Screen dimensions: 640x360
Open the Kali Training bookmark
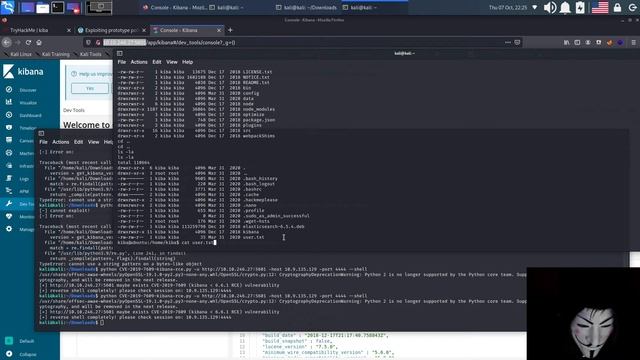coord(53,54)
